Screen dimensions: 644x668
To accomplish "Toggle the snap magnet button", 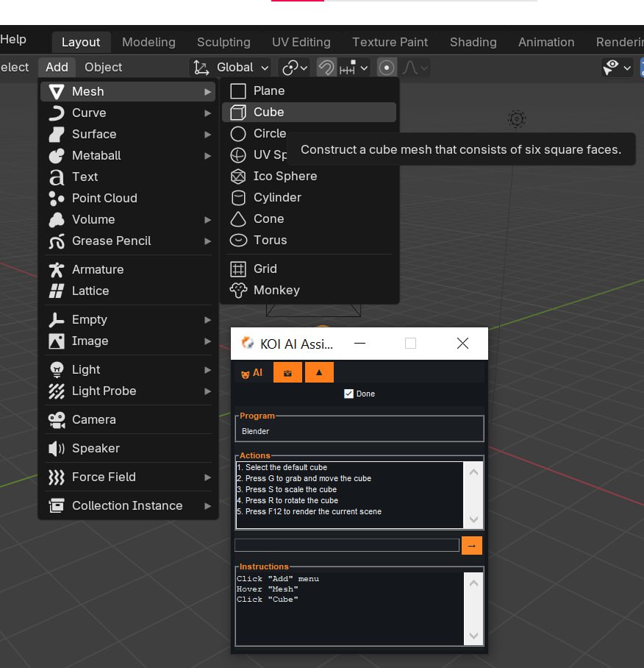I will click(x=326, y=67).
